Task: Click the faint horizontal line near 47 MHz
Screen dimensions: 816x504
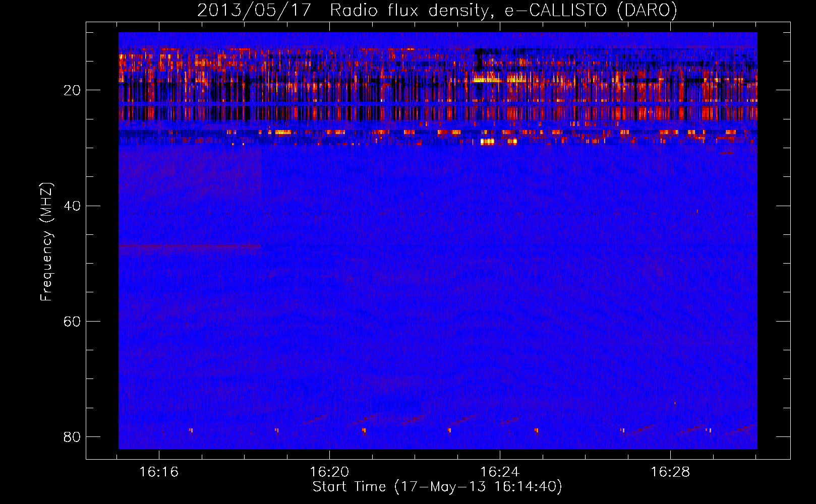Action: (x=190, y=246)
